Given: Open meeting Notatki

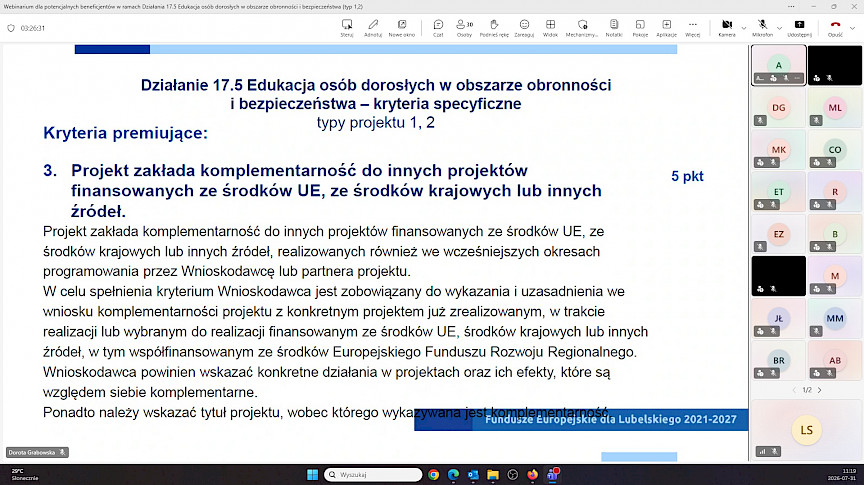Looking at the screenshot, I should (614, 28).
